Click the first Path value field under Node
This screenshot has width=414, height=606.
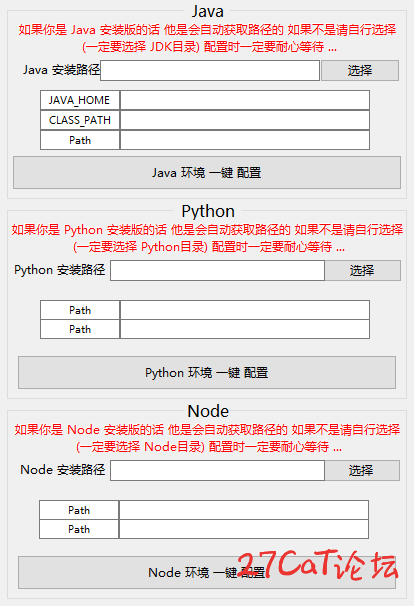pos(244,510)
